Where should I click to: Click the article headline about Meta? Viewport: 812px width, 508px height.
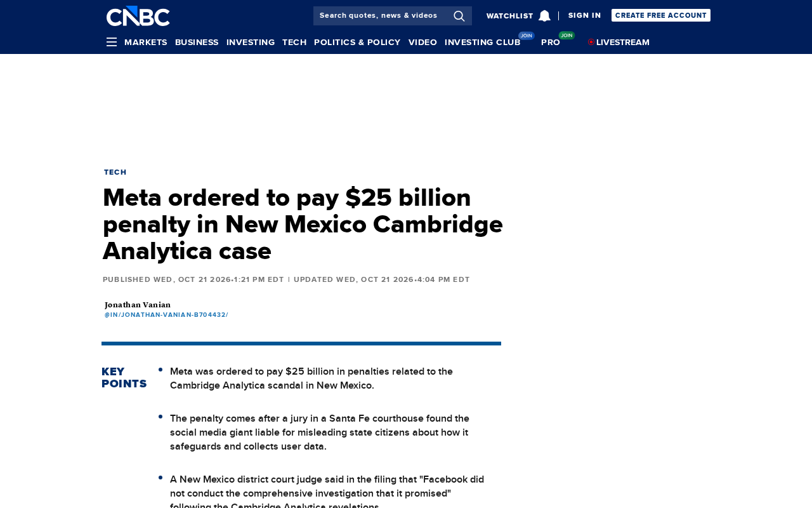[x=303, y=224]
